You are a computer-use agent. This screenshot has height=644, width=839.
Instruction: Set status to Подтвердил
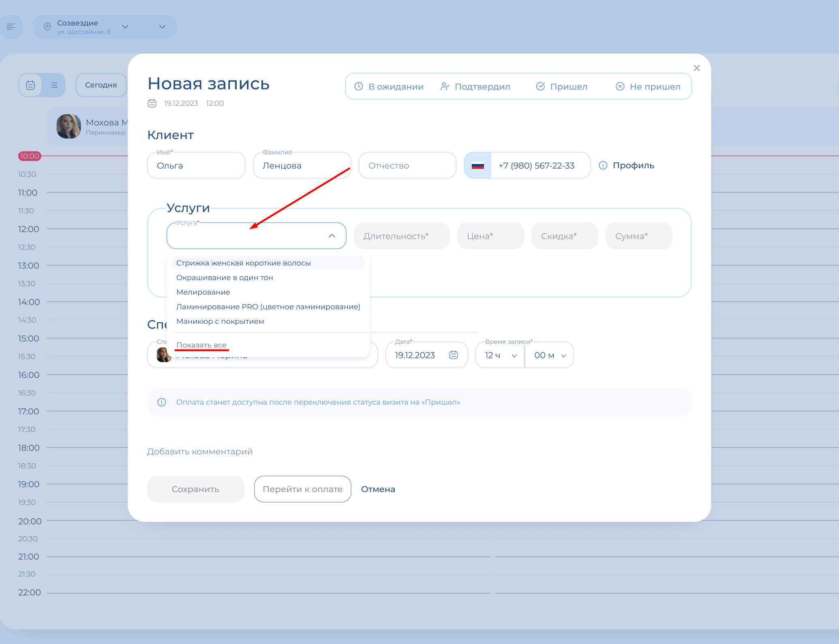(475, 86)
